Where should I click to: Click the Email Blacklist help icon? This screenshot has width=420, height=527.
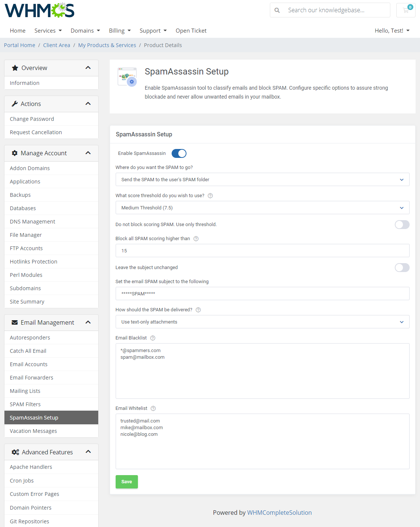pos(153,338)
